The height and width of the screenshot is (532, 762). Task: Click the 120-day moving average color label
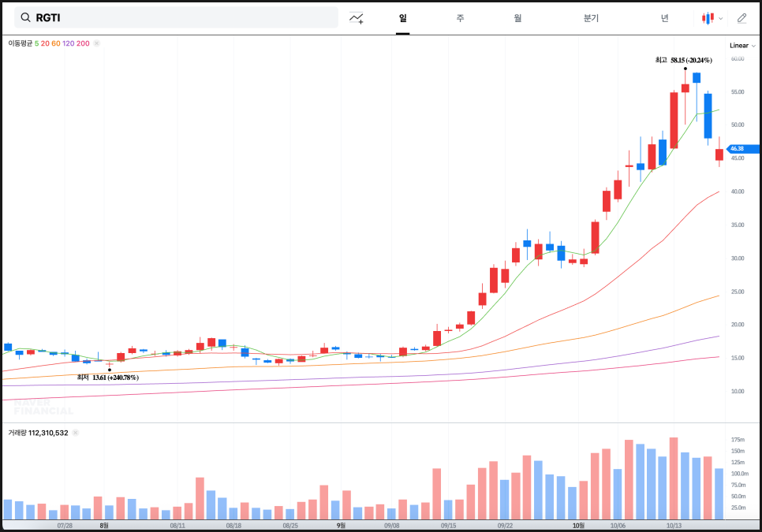point(69,43)
